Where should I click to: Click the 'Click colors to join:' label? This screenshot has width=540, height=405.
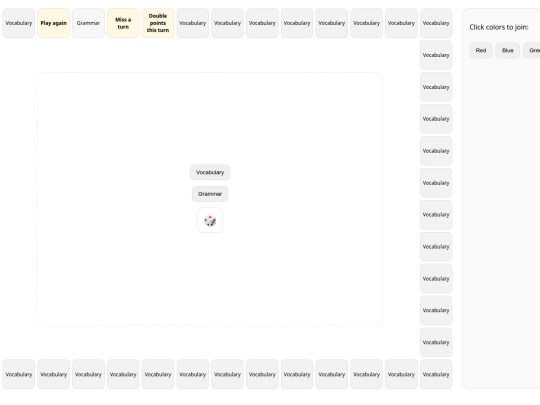(x=499, y=27)
